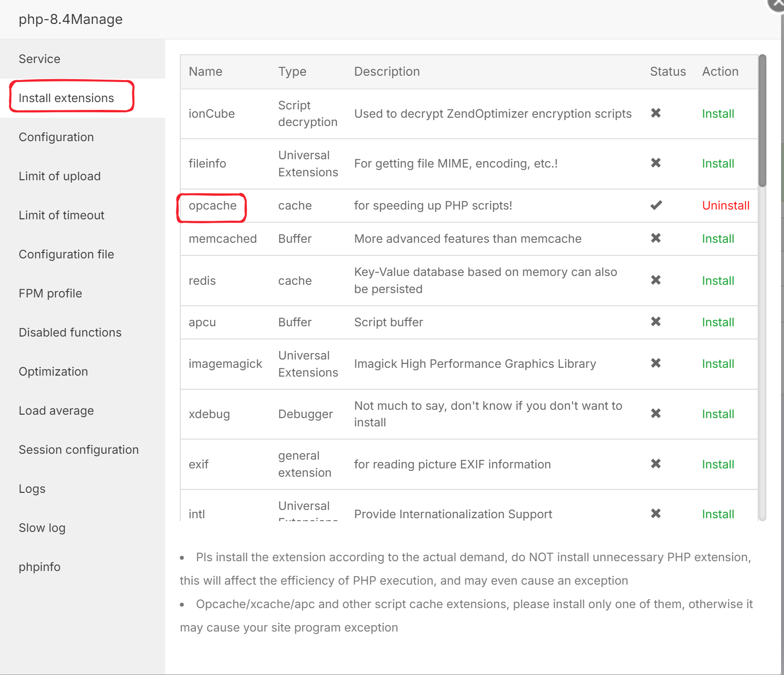Install the intl extension
784x675 pixels.
tap(718, 514)
